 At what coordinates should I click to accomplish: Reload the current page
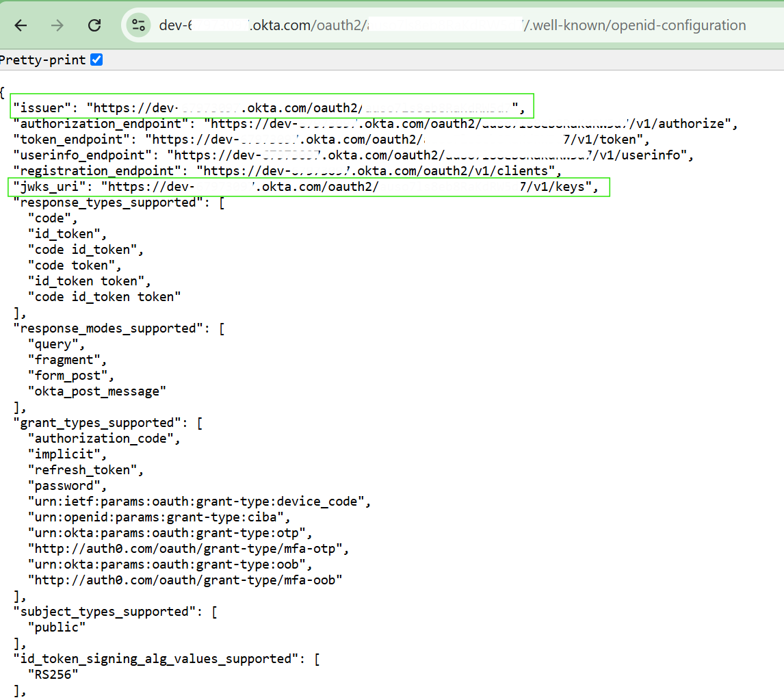click(94, 25)
